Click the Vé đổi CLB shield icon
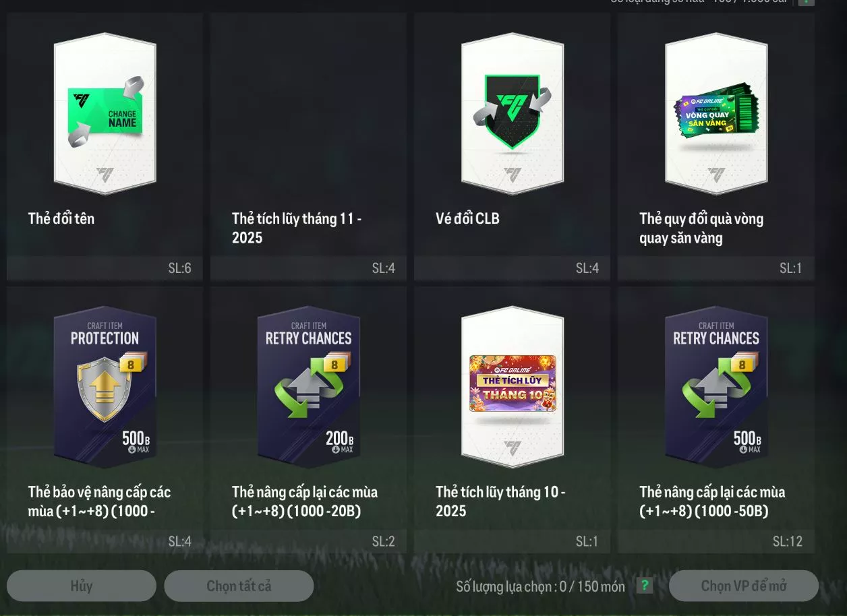Screen dimensions: 847x616 [x=513, y=114]
